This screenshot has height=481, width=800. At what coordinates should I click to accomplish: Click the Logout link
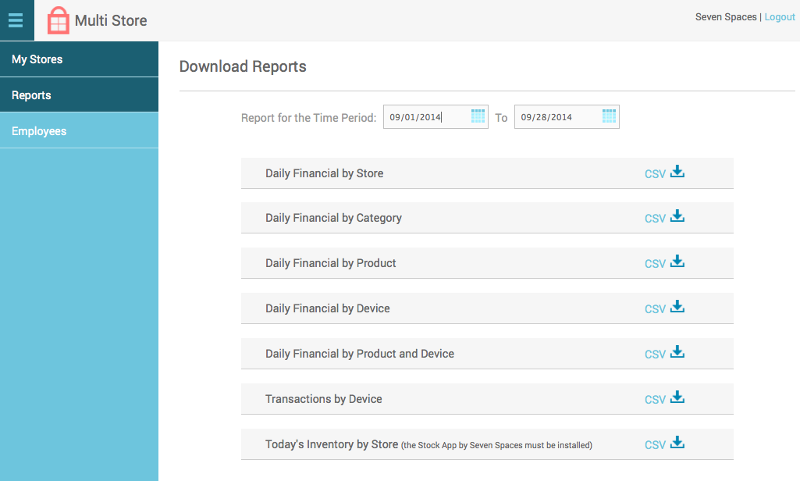point(779,17)
